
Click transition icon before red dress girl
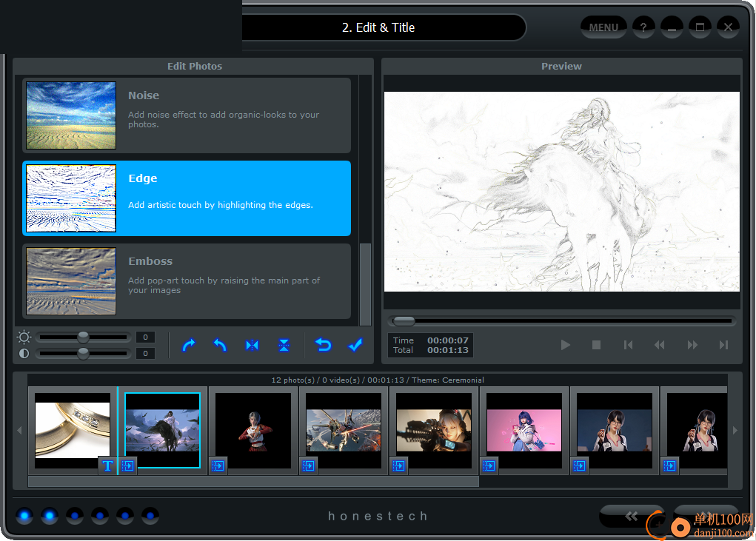coord(218,466)
